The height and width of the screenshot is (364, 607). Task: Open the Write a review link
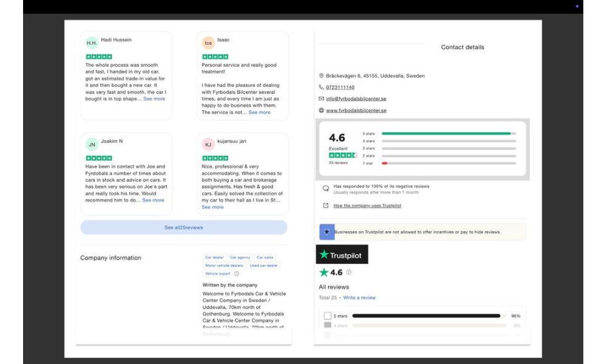[x=359, y=298]
